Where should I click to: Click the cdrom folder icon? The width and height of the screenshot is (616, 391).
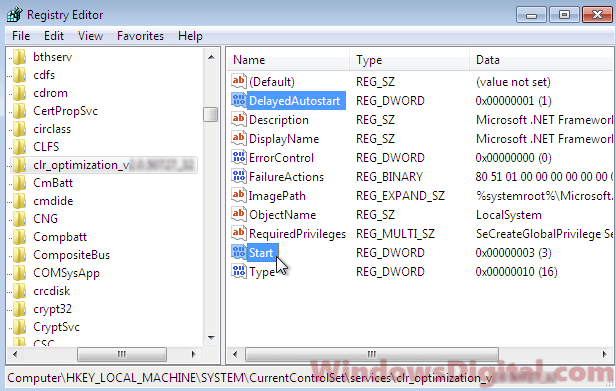pos(19,93)
